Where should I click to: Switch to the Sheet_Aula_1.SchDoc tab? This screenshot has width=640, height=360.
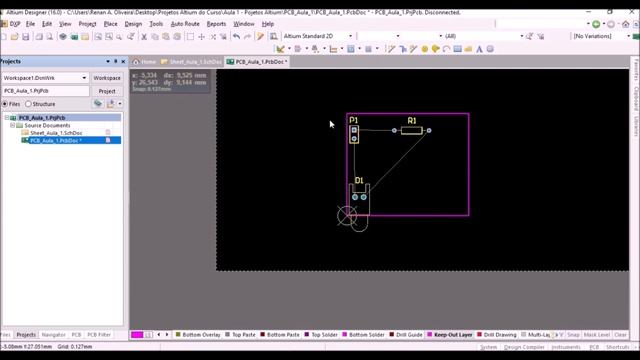(x=191, y=62)
